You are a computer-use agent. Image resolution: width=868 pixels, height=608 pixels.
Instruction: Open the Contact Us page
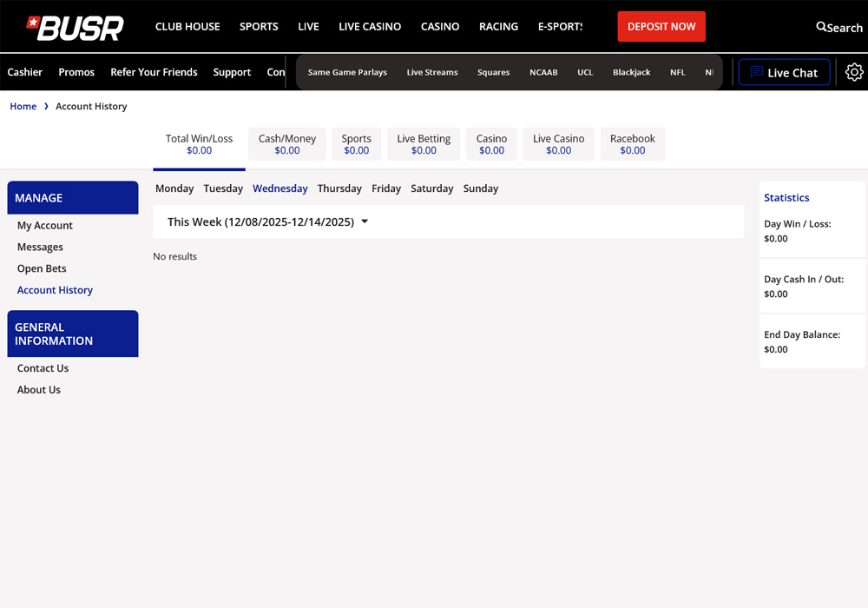(x=43, y=368)
